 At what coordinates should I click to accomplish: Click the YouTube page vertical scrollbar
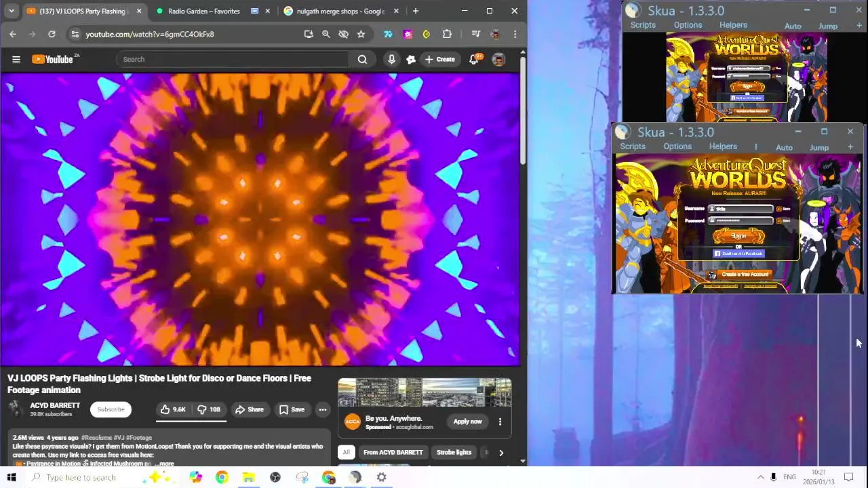[x=522, y=112]
